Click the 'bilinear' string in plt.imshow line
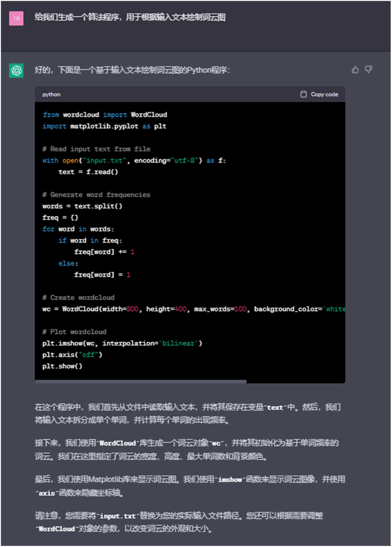392x547 pixels. pyautogui.click(x=178, y=343)
